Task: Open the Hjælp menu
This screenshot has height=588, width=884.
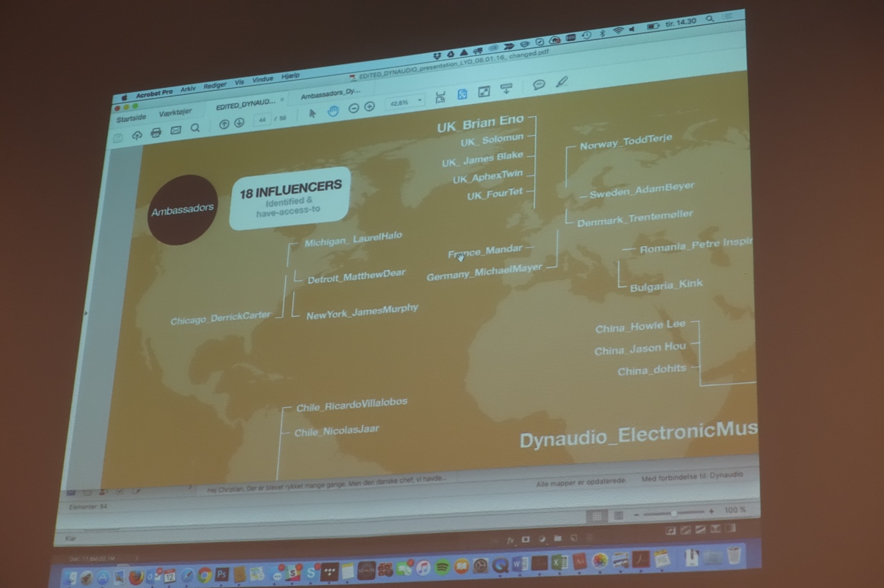Action: click(291, 76)
